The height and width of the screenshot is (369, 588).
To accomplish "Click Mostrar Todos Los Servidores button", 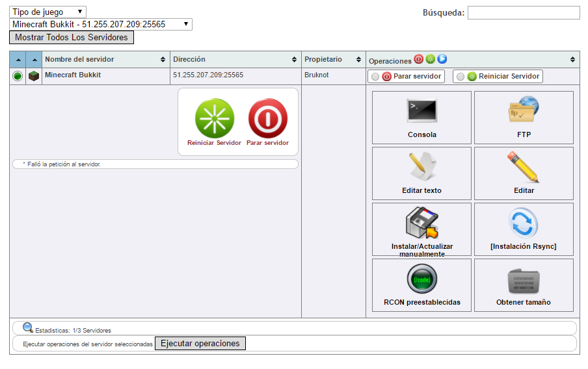I will point(72,38).
